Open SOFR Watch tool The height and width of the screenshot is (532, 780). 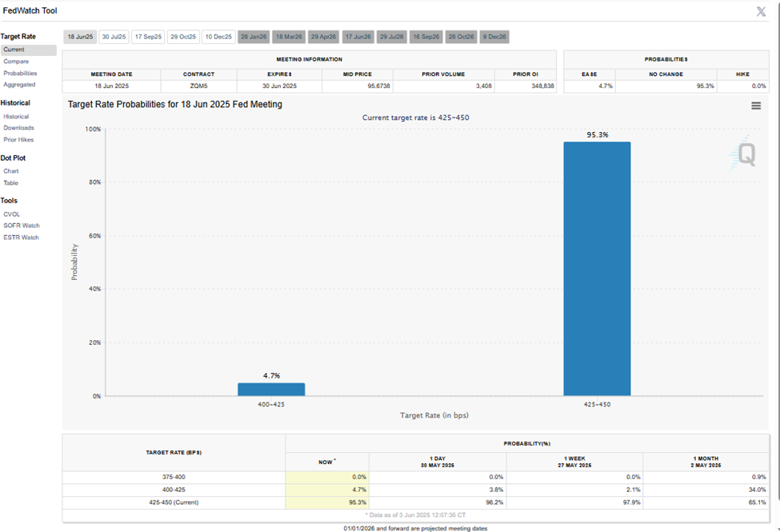(x=22, y=226)
